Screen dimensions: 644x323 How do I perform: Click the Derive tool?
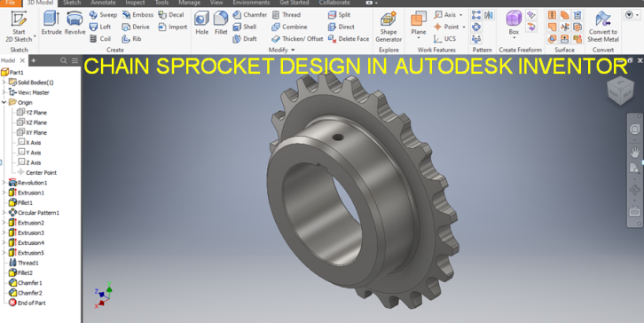click(x=136, y=27)
